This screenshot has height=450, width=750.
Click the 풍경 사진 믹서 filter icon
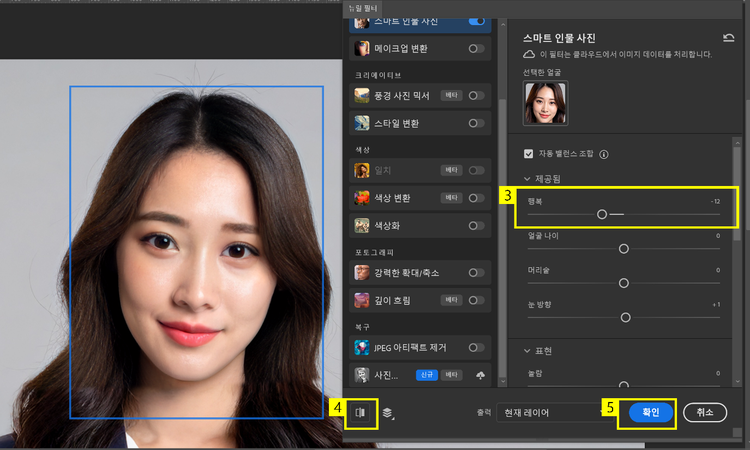click(362, 96)
